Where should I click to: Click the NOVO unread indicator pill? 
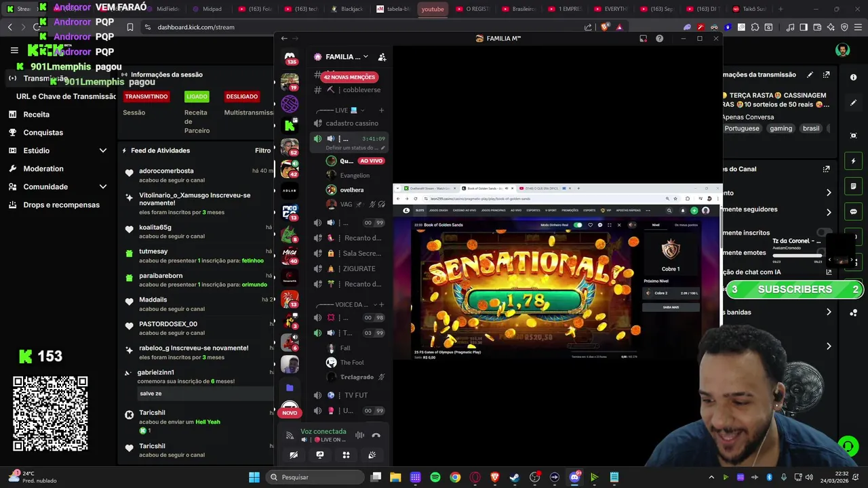point(290,413)
